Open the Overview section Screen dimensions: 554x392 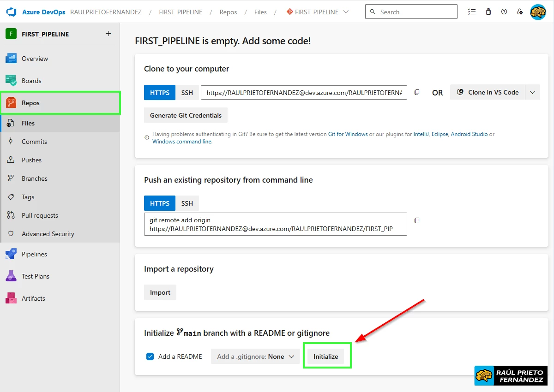coord(35,58)
